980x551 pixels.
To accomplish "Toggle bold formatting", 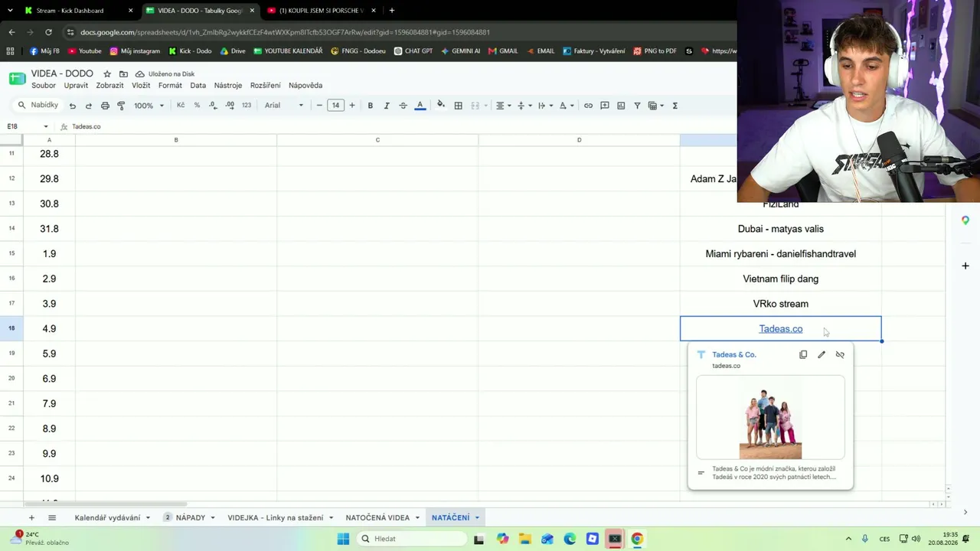I will (x=371, y=106).
